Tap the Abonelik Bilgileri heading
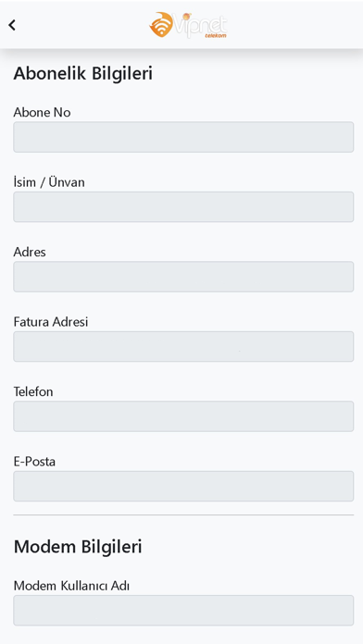 point(83,73)
